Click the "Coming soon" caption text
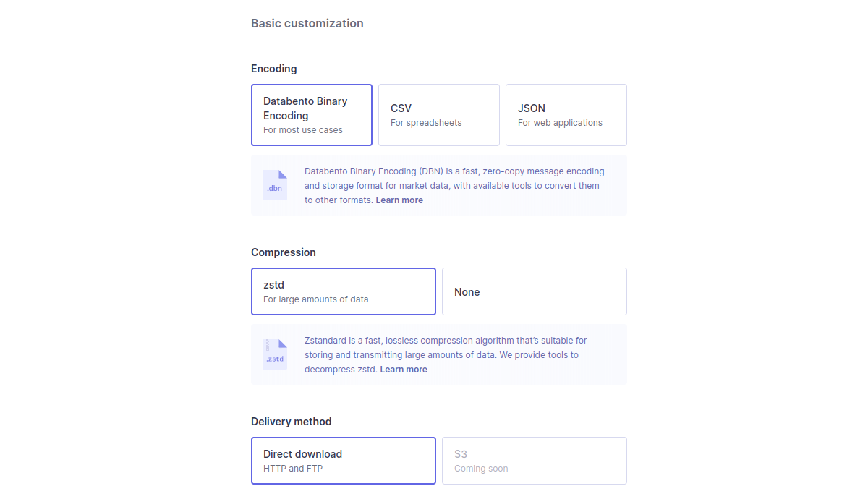The image size is (868, 499). click(x=481, y=469)
